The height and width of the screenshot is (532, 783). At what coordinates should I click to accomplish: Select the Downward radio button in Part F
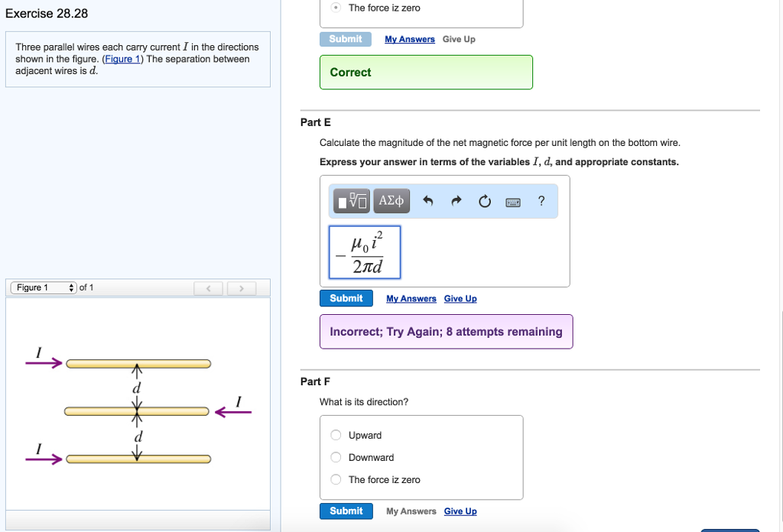point(335,457)
